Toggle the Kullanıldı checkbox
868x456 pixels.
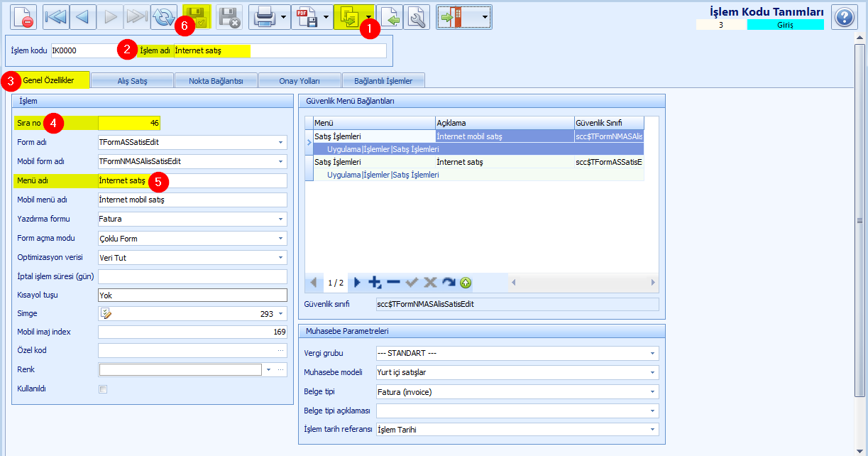pos(103,389)
